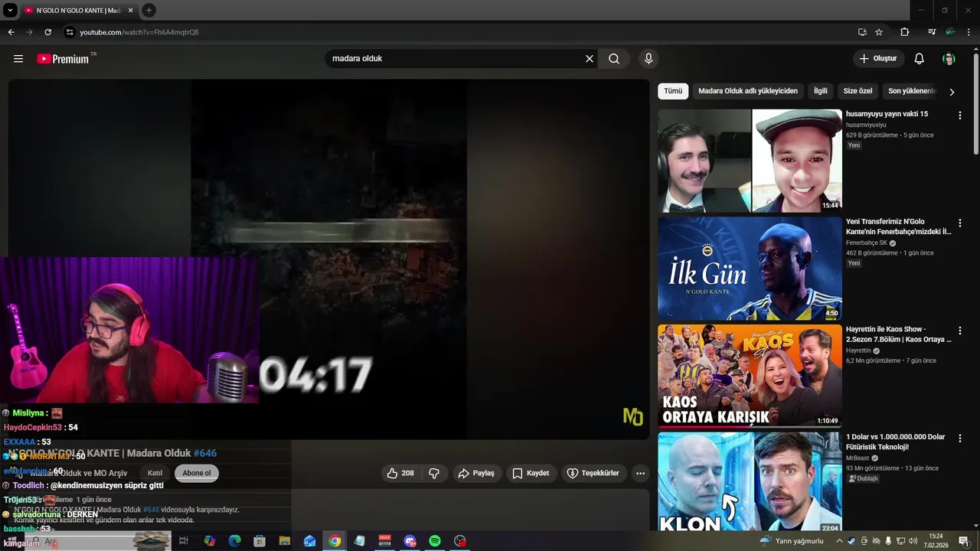Clear the 'madara olduk' search text

590,59
